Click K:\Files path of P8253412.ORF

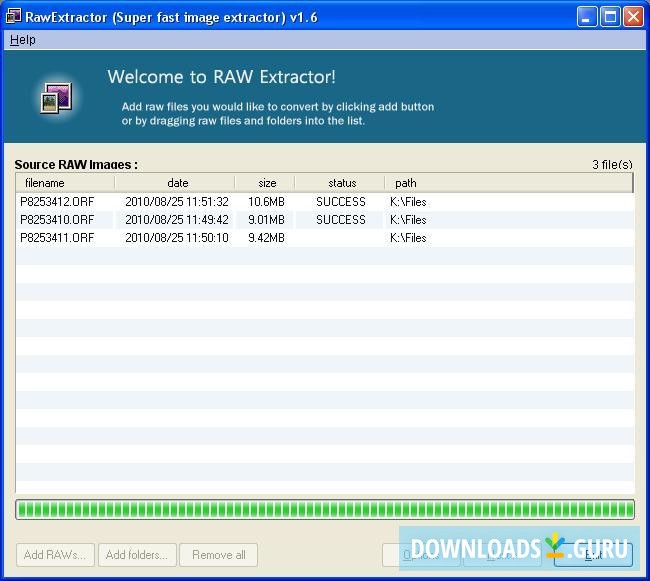pos(408,202)
